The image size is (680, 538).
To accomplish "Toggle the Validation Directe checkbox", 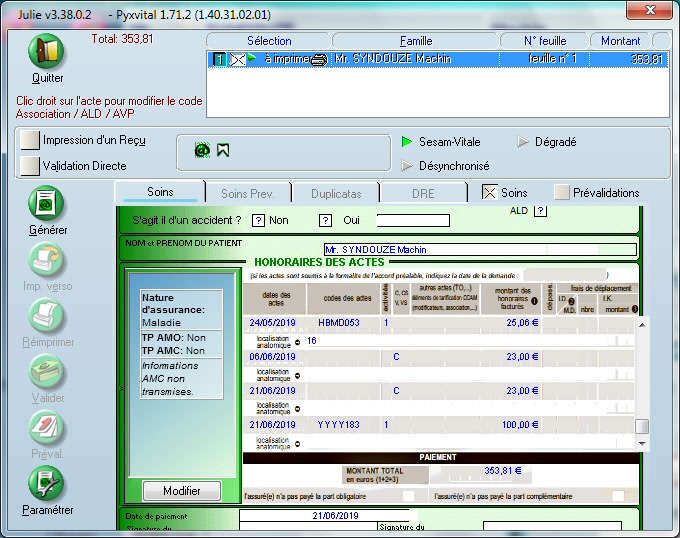I will [30, 165].
